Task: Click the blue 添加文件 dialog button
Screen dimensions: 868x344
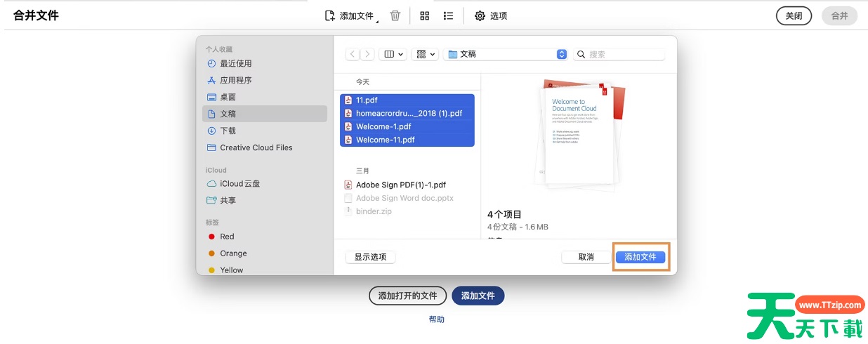Action: pyautogui.click(x=640, y=257)
